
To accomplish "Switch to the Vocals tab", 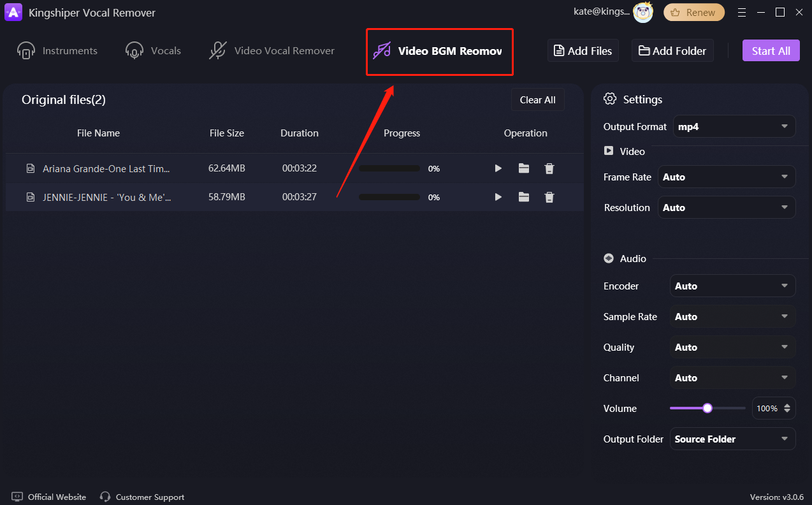I will tap(153, 50).
